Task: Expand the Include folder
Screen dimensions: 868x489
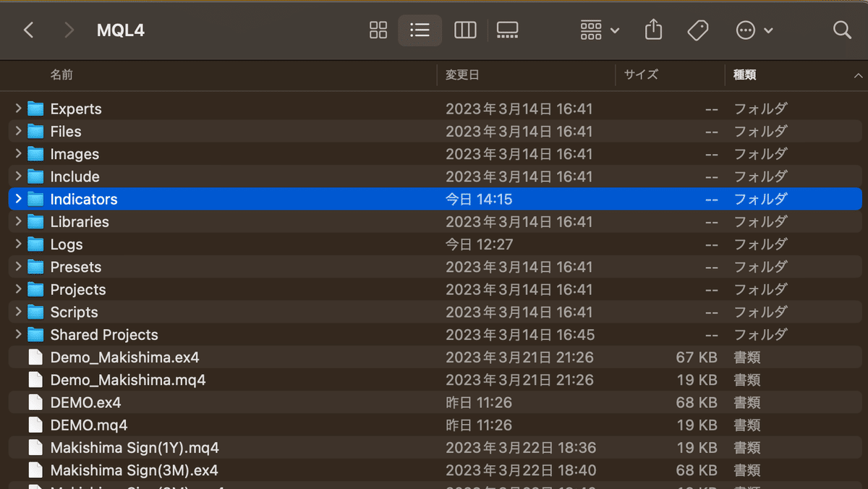Action: pyautogui.click(x=18, y=176)
